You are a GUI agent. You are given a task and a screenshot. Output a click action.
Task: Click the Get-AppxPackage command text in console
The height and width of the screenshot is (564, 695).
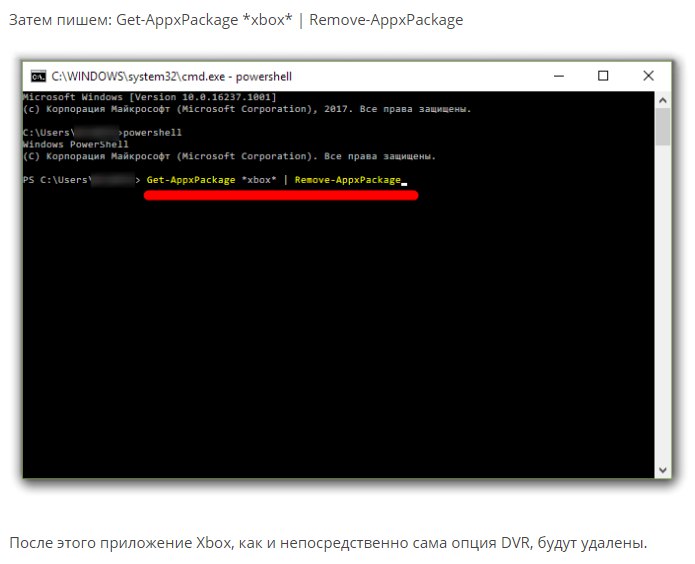point(190,180)
